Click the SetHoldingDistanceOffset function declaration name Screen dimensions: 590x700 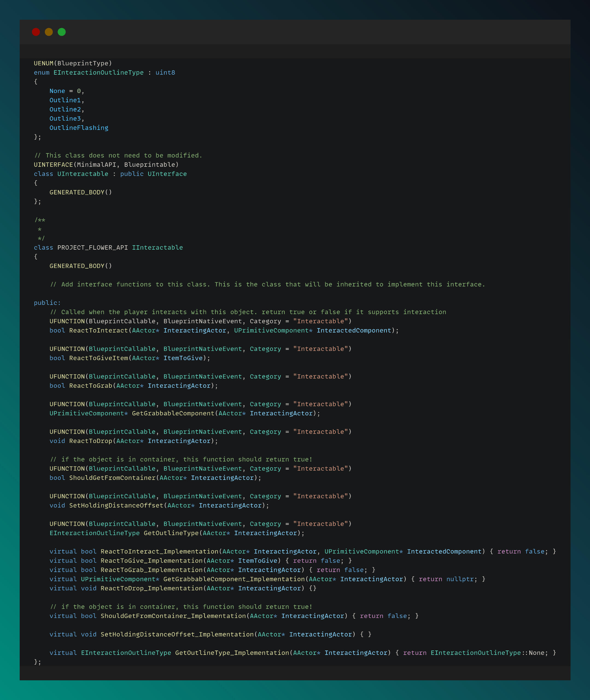click(116, 505)
